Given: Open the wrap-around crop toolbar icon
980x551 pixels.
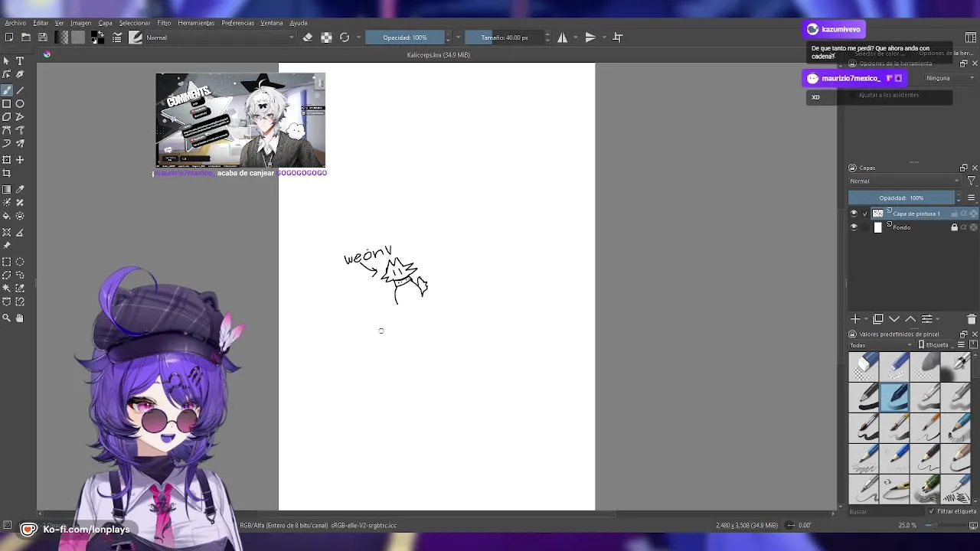Looking at the screenshot, I should tap(618, 37).
